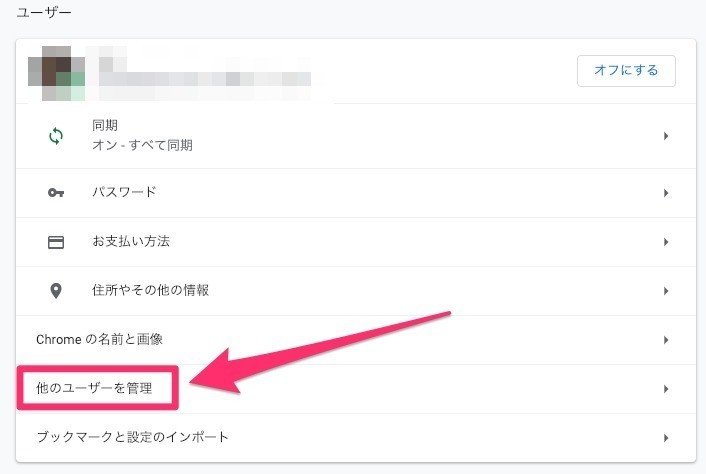
Task: Open 住所やその他の情報 entry
Action: 150,291
